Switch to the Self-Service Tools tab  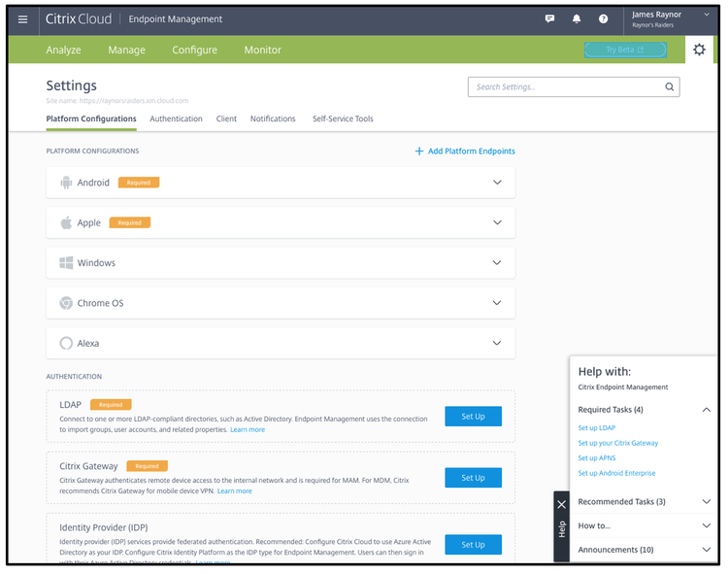click(343, 118)
